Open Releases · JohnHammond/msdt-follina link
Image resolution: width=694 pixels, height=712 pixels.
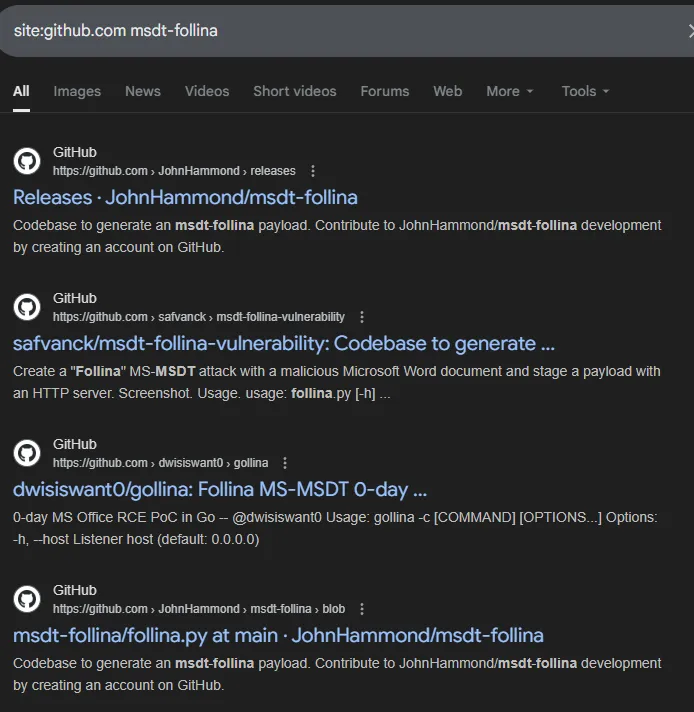coord(185,197)
